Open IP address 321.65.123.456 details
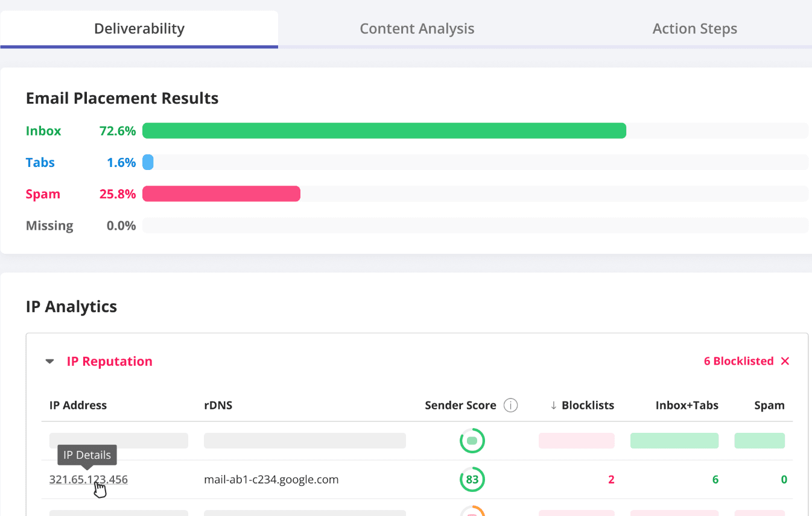 89,480
